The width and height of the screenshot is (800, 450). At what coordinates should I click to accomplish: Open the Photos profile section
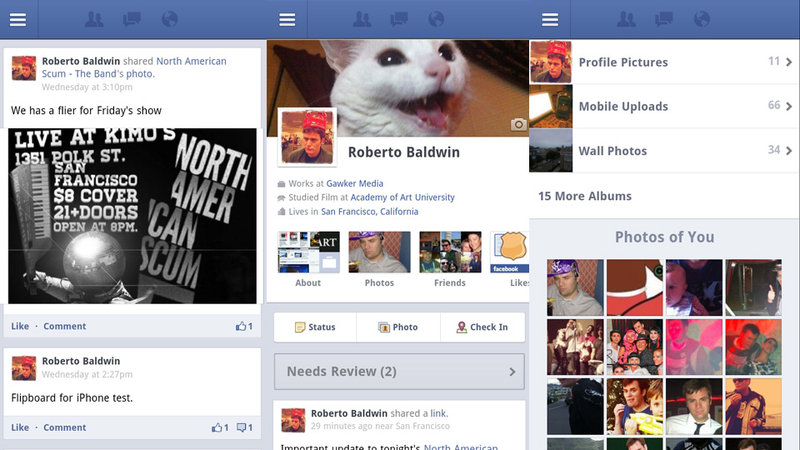[379, 260]
